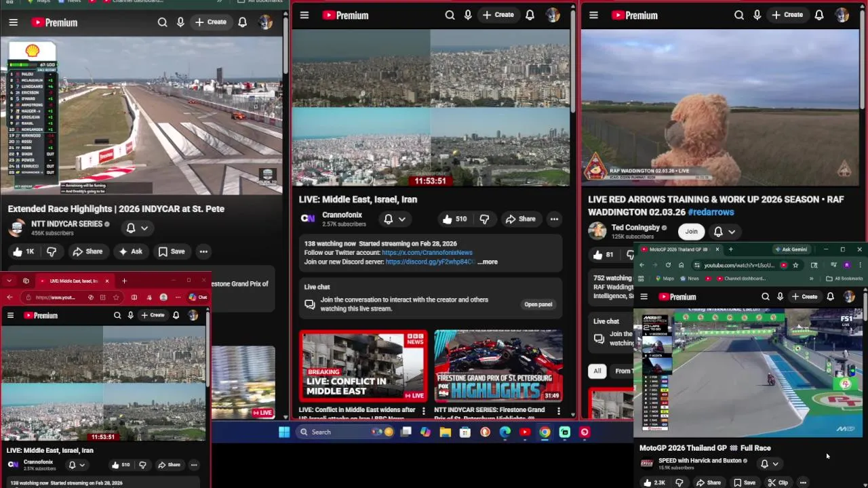Open Chrome three-dot menu in MotoGP window

(860, 265)
